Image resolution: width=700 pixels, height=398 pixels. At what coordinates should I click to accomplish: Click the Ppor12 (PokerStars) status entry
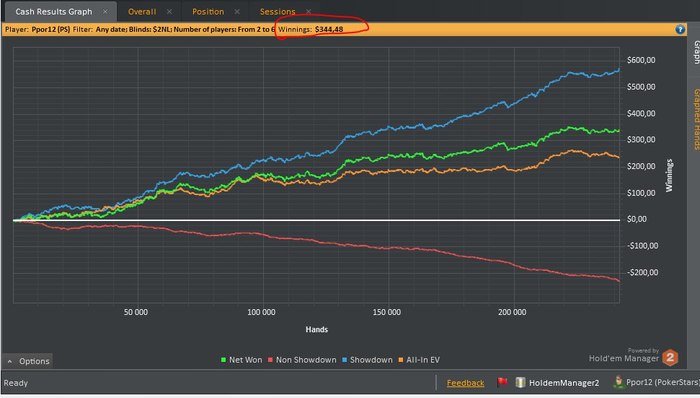[662, 382]
